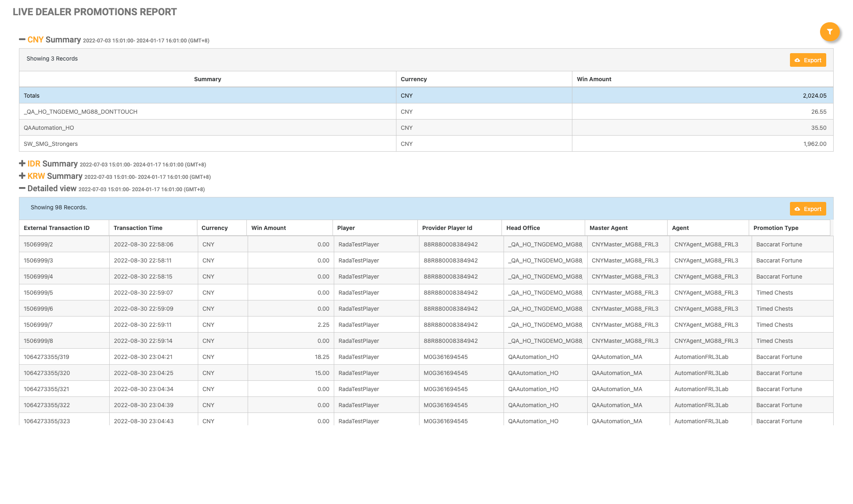Screen dimensions: 853x504
Task: Click transaction row 1506999/7
Action: (38, 325)
